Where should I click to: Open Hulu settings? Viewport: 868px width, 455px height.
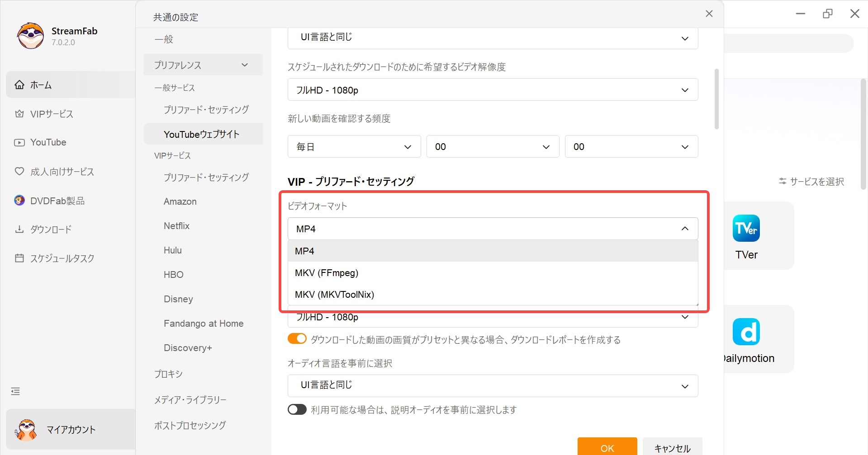pyautogui.click(x=173, y=250)
